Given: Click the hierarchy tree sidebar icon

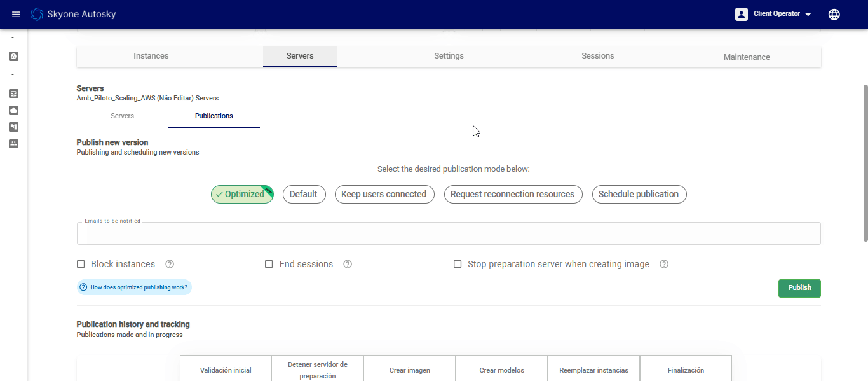Looking at the screenshot, I should (14, 127).
